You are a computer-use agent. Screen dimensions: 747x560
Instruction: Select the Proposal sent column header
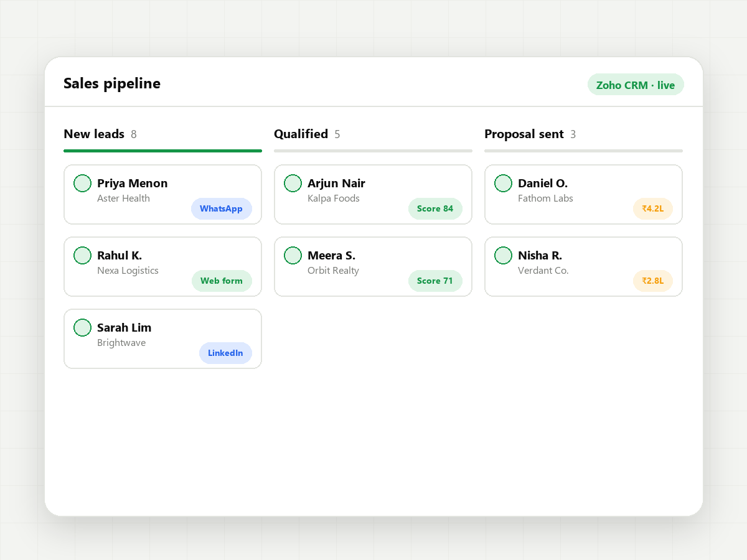524,134
